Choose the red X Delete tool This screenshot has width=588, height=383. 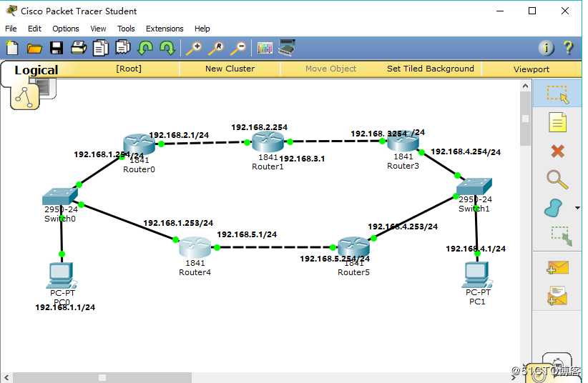558,151
